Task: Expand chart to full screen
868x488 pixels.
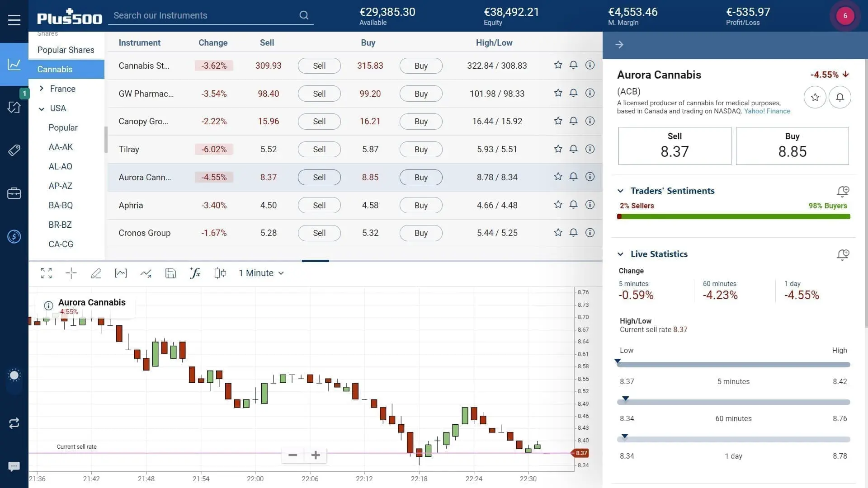Action: point(46,273)
